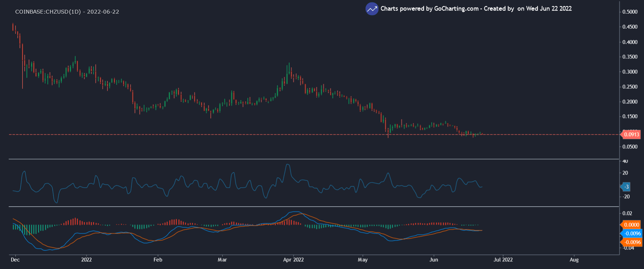Select the Dec label on time axis
The width and height of the screenshot is (644, 269).
pyautogui.click(x=15, y=260)
